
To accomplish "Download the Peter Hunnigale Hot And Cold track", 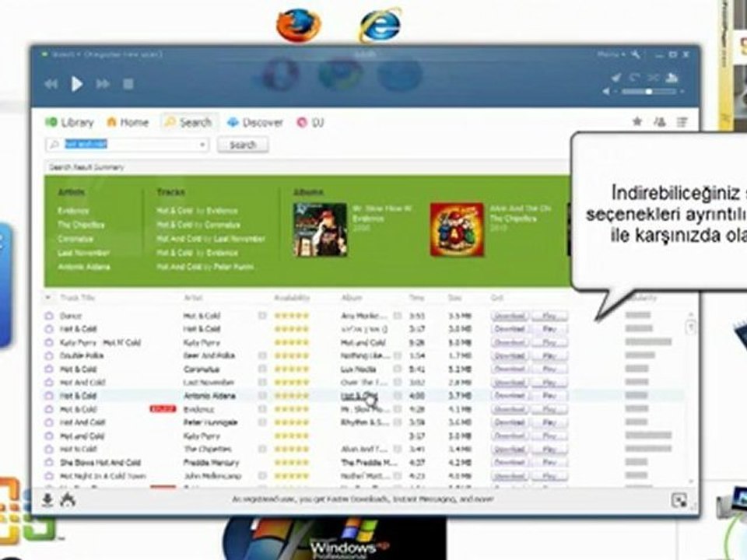I will tap(510, 422).
